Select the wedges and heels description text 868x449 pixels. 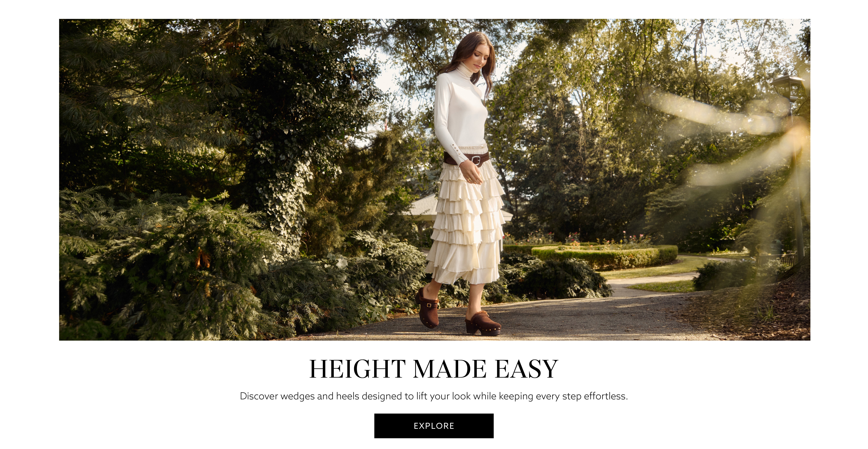[x=434, y=396]
